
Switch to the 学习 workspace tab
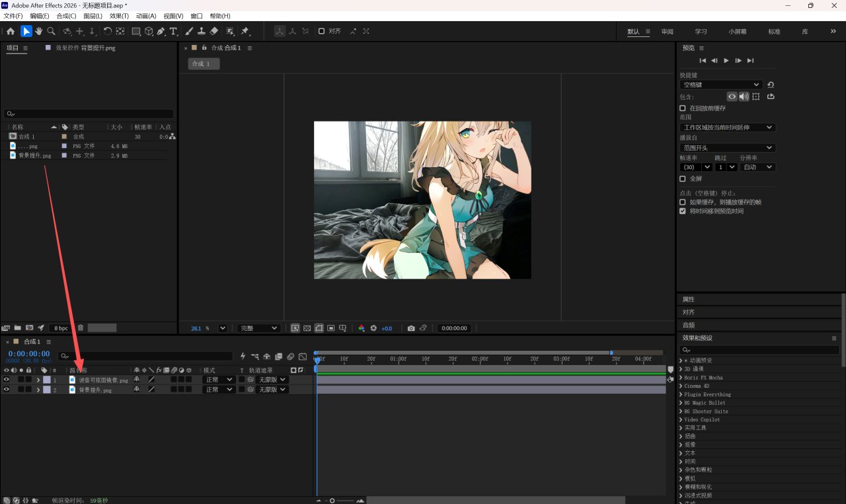click(x=701, y=32)
